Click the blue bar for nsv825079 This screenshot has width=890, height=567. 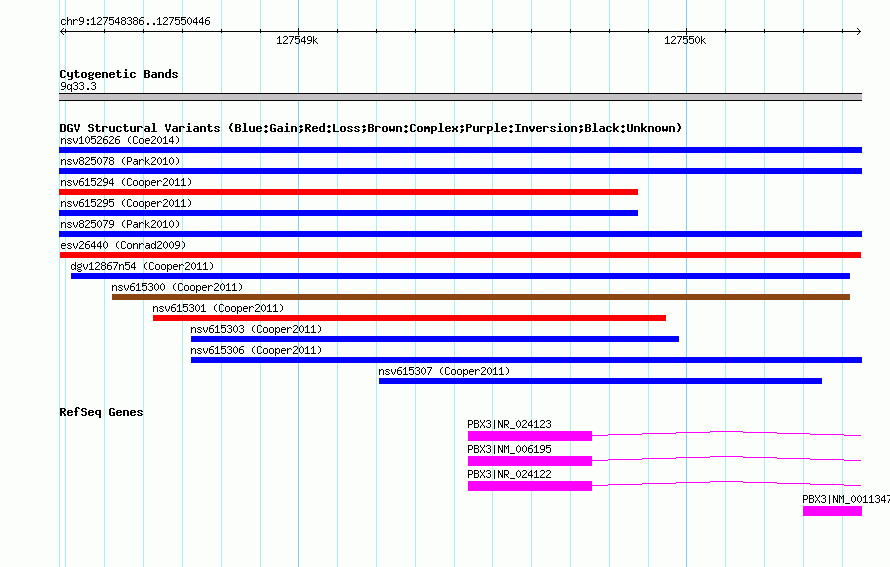(460, 234)
